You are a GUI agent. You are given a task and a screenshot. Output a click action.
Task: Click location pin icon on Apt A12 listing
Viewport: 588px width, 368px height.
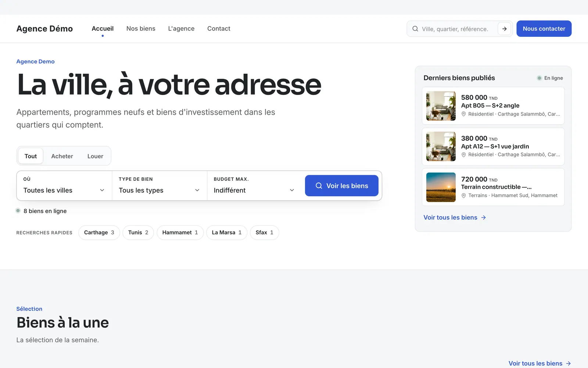(463, 155)
